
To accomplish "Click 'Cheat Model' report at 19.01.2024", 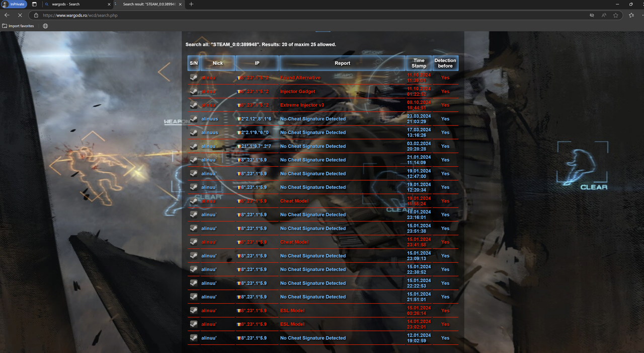I will pos(294,201).
